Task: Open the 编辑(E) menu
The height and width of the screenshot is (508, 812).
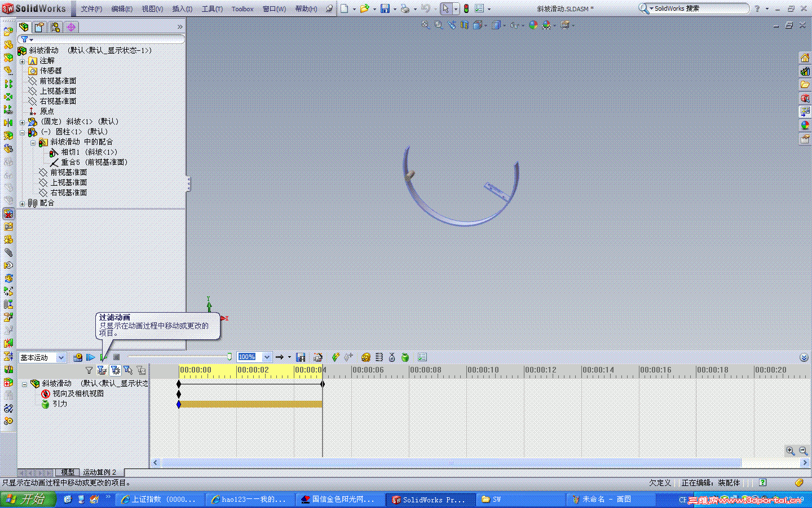Action: click(x=122, y=9)
